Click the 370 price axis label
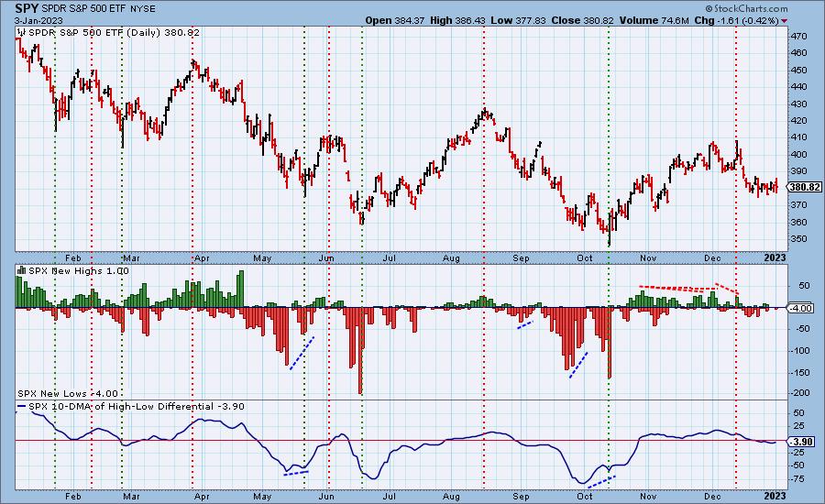This screenshot has height=504, width=825. pos(798,204)
